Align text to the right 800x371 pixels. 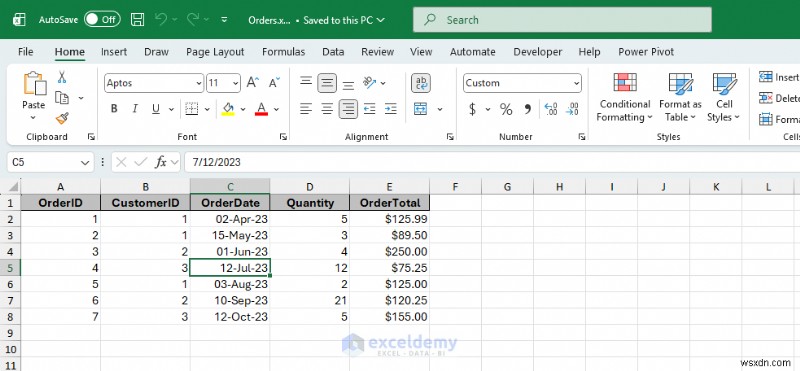pyautogui.click(x=348, y=109)
